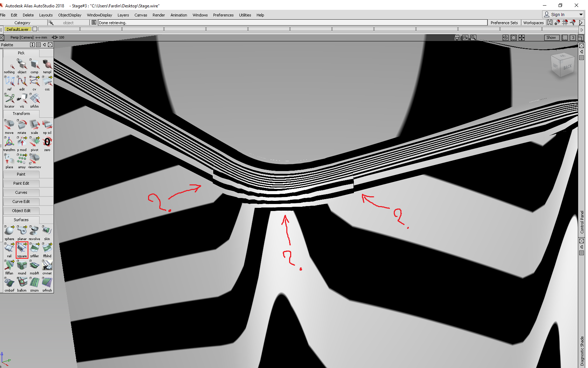Open the Show options dropdown

tap(551, 38)
